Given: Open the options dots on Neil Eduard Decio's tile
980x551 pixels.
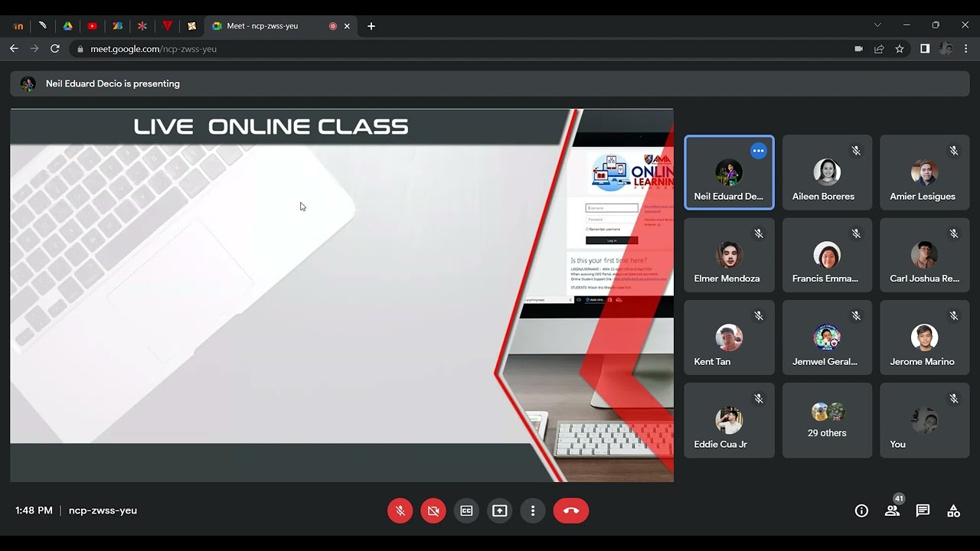Looking at the screenshot, I should pyautogui.click(x=759, y=151).
